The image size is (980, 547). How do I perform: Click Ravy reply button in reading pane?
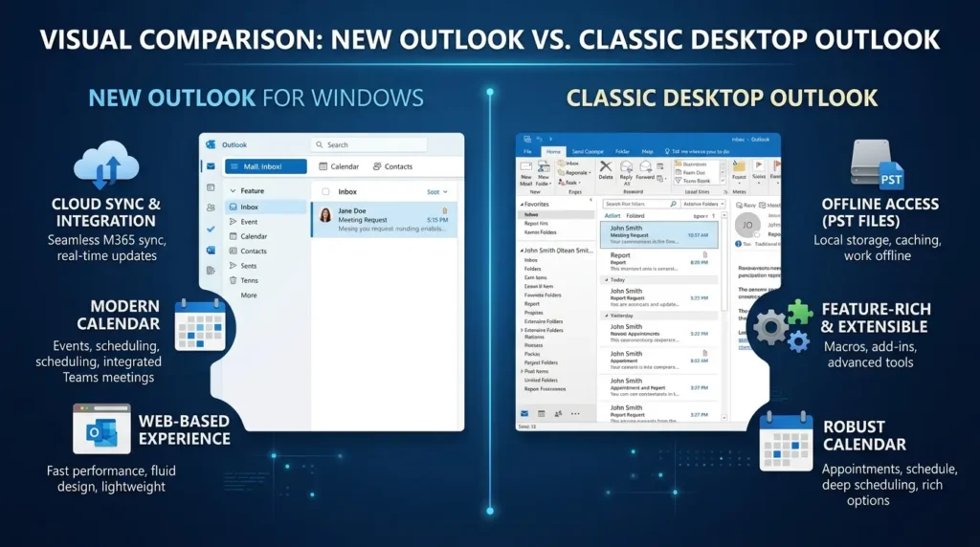pos(746,205)
